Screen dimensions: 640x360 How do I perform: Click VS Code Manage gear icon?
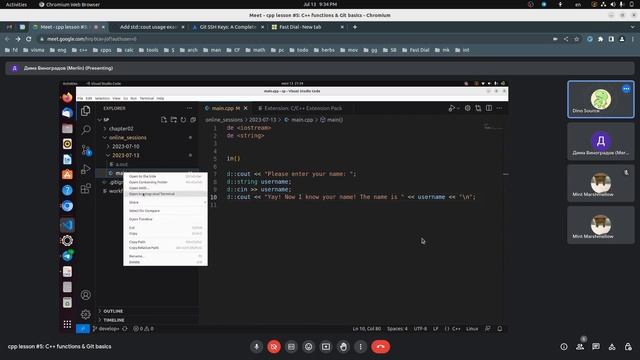coord(86,314)
